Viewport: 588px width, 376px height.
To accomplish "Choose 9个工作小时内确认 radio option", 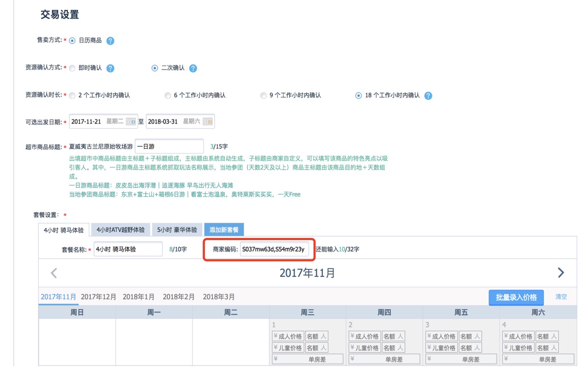I will point(263,96).
